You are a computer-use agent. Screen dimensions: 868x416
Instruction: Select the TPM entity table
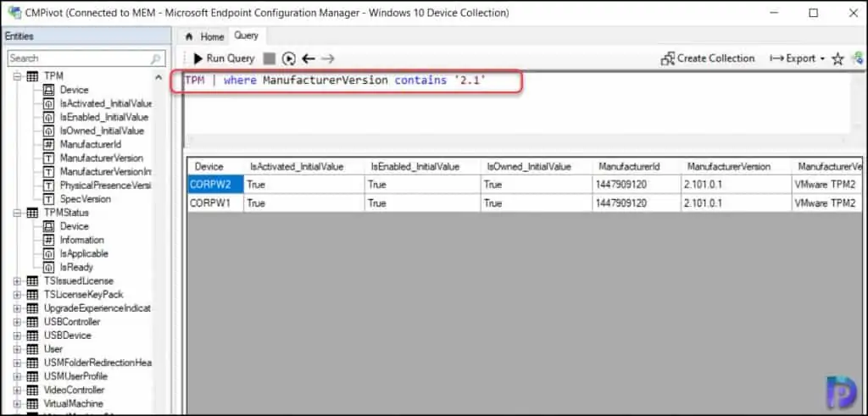point(53,76)
